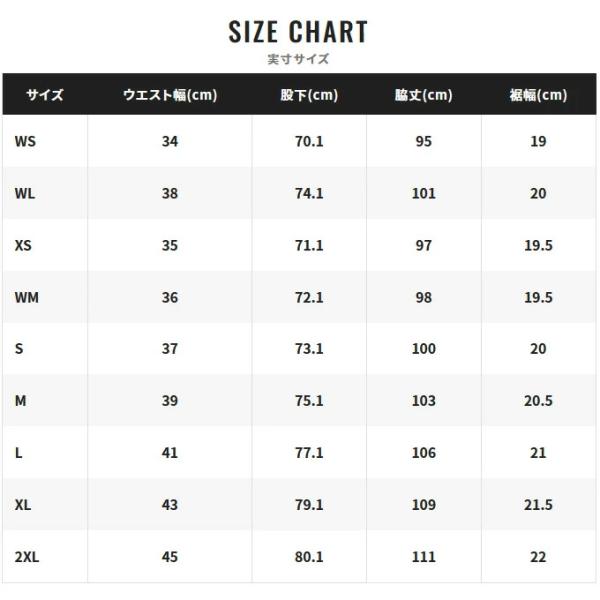Select the WL size row label
The height and width of the screenshot is (600, 600).
(x=25, y=194)
